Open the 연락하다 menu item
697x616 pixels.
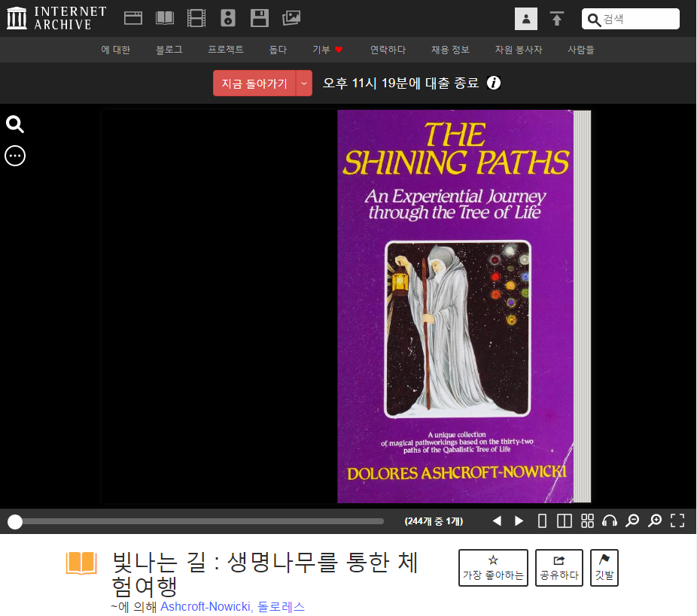[388, 50]
